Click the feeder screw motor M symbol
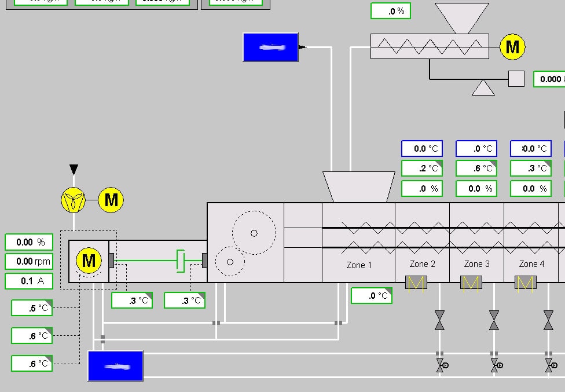The width and height of the screenshot is (565, 392). tap(512, 47)
